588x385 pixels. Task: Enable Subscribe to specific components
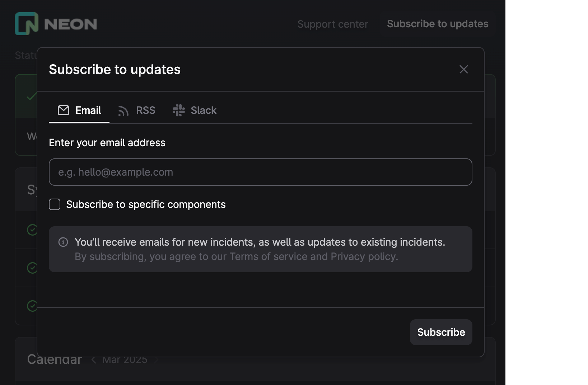[x=54, y=204]
